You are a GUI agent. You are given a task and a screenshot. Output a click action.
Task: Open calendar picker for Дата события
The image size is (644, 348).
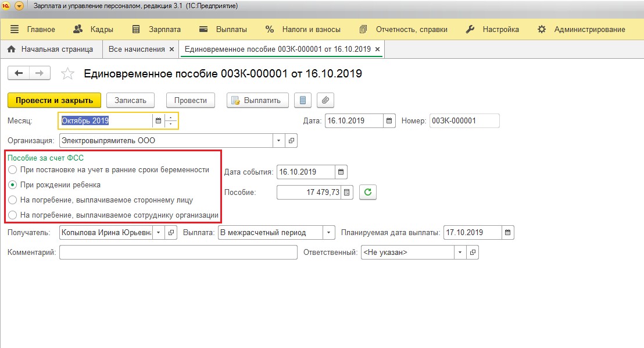click(x=341, y=172)
